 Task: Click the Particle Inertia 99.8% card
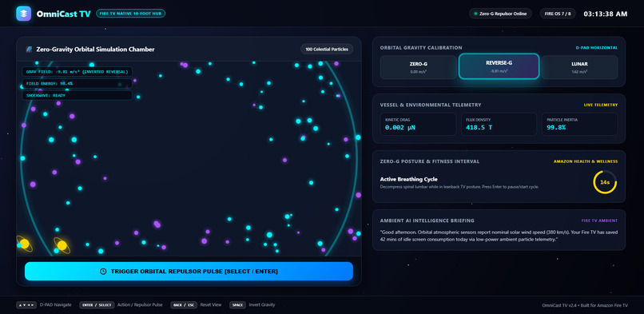pos(579,124)
